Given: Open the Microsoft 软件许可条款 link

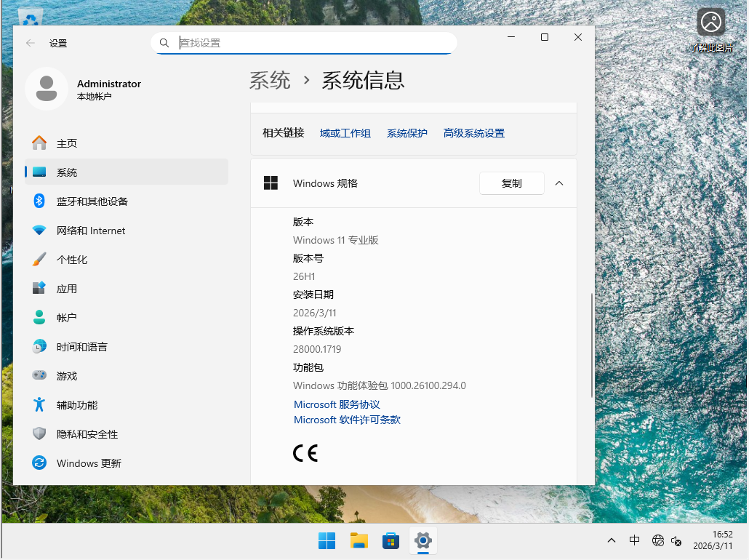Looking at the screenshot, I should pyautogui.click(x=347, y=420).
